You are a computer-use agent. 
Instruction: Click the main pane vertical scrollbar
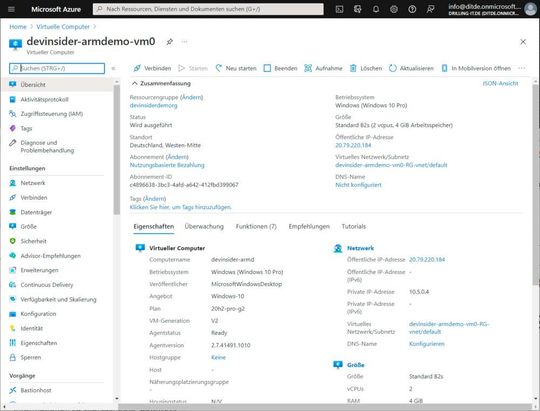[536, 184]
